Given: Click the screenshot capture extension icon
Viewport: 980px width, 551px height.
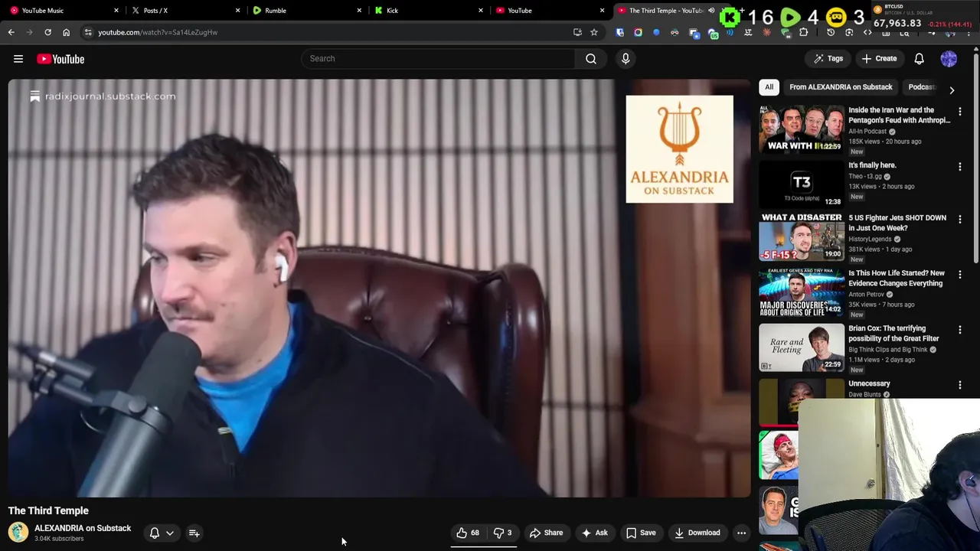Looking at the screenshot, I should click(849, 32).
